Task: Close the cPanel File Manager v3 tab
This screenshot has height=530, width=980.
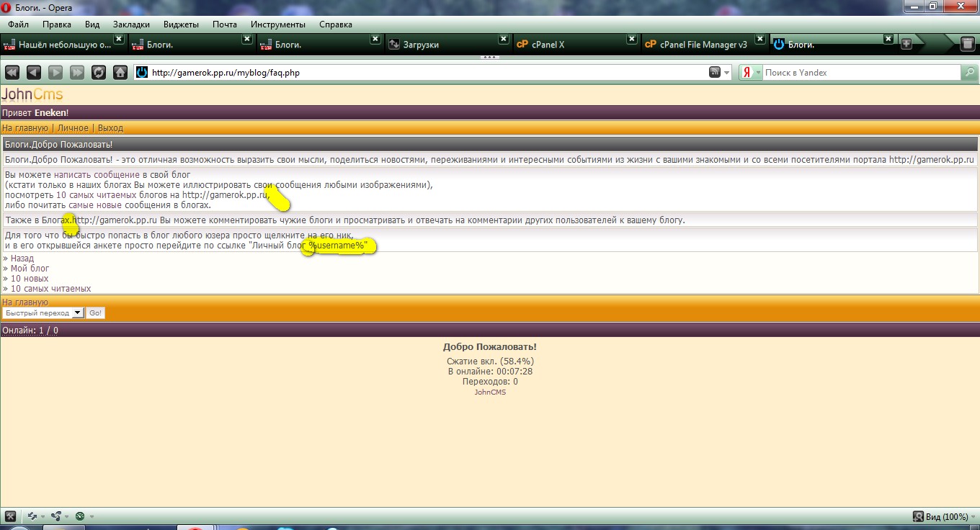Action: pyautogui.click(x=760, y=39)
